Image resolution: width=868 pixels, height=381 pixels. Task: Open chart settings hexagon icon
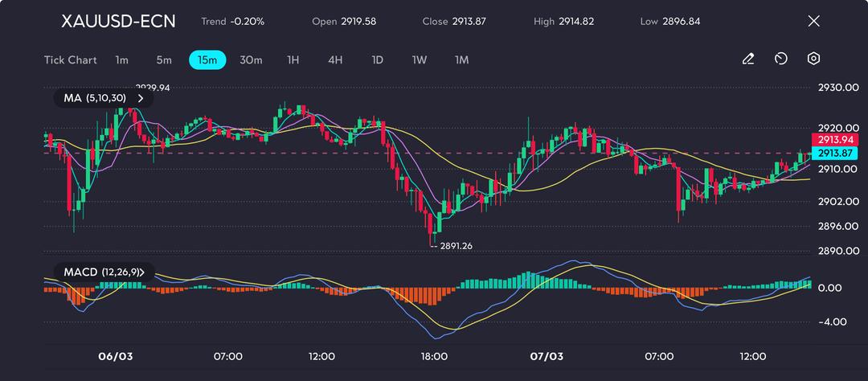point(813,59)
